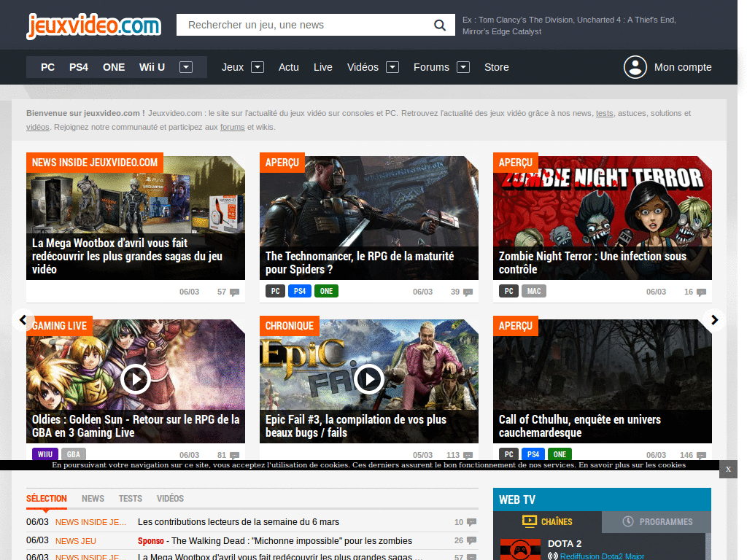Expand the more platforms dropdown arrow
This screenshot has width=747, height=560.
coord(186,67)
